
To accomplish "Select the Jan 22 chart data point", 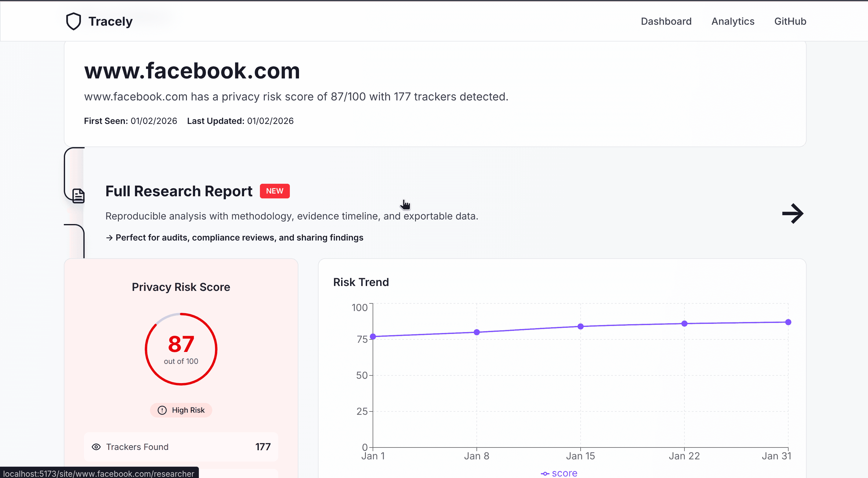I will [684, 324].
